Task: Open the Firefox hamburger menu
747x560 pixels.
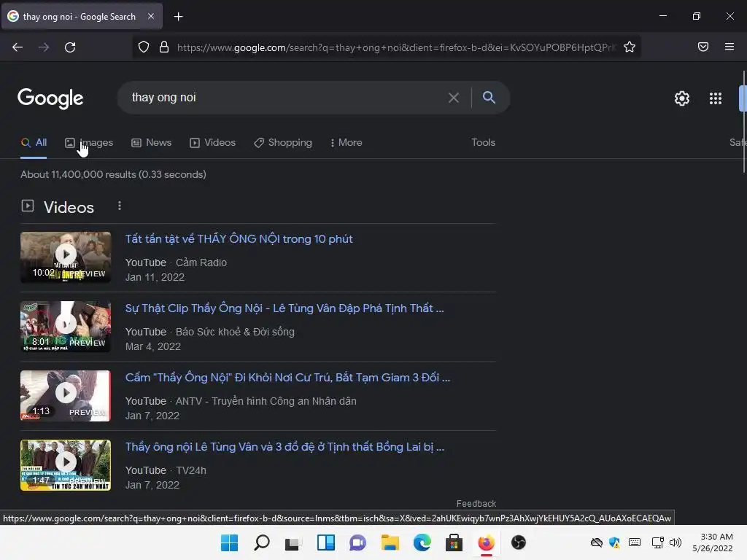Action: [729, 47]
